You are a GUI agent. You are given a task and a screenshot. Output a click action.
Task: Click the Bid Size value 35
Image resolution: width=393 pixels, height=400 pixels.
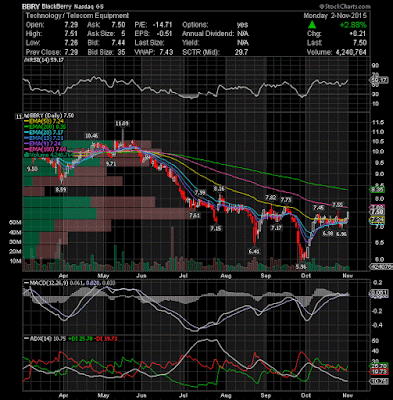122,52
